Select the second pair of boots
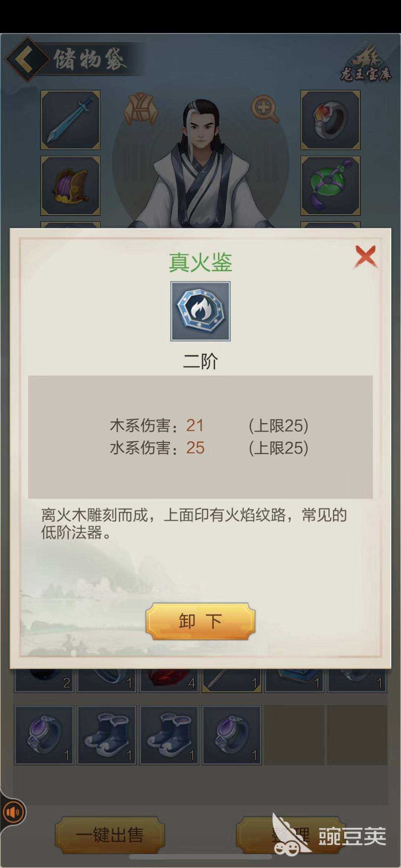 click(169, 735)
